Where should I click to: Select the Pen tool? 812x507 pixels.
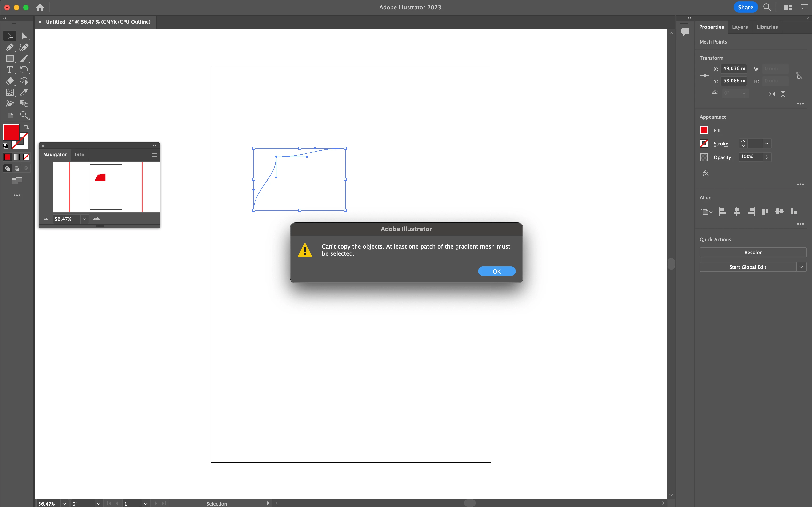[x=10, y=47]
